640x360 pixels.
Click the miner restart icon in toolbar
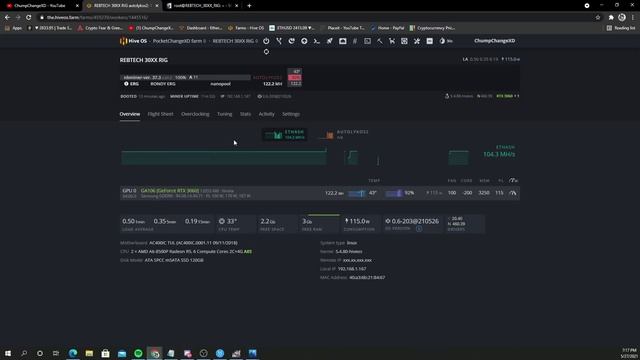coord(291,41)
